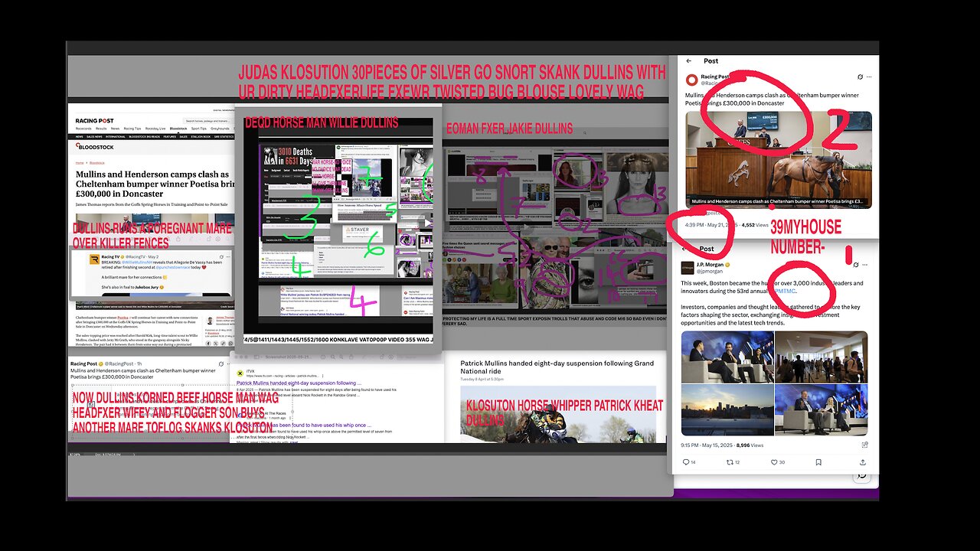Open Greyhounds in the navigation
The height and width of the screenshot is (551, 980).
220,129
